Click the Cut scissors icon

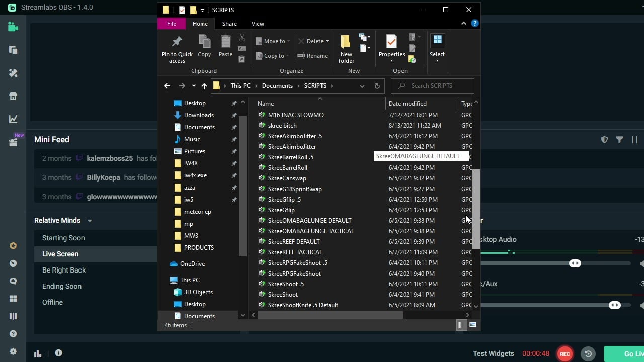[242, 38]
